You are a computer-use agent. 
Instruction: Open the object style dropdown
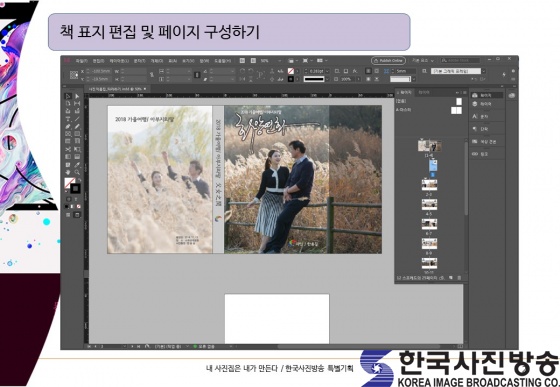[x=484, y=71]
